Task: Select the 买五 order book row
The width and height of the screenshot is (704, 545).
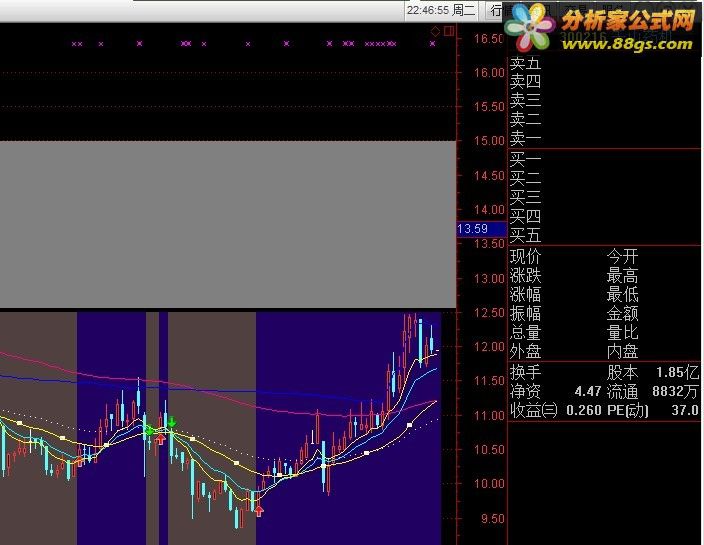Action: click(604, 235)
